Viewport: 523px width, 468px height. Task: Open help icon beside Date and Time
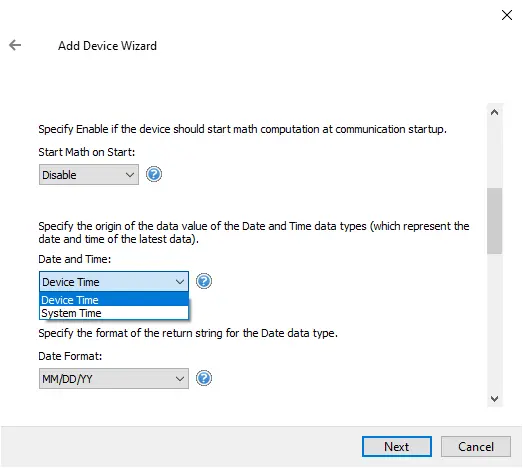tap(203, 281)
